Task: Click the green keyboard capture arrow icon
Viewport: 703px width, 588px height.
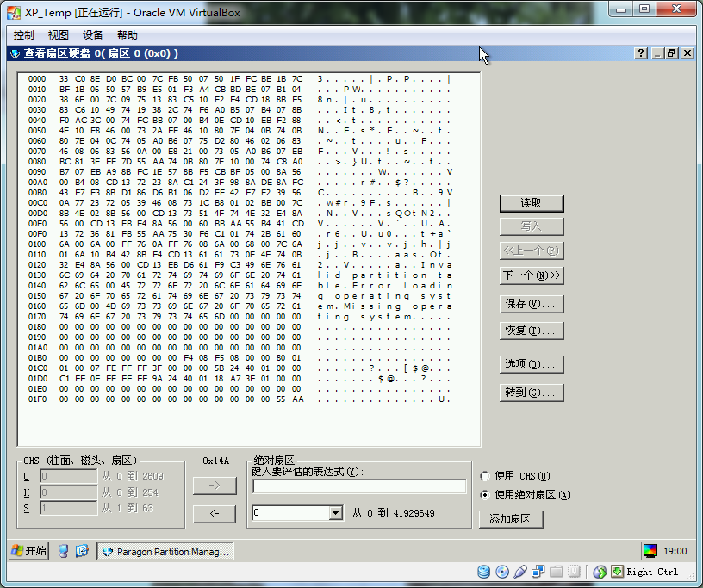Action: point(618,571)
